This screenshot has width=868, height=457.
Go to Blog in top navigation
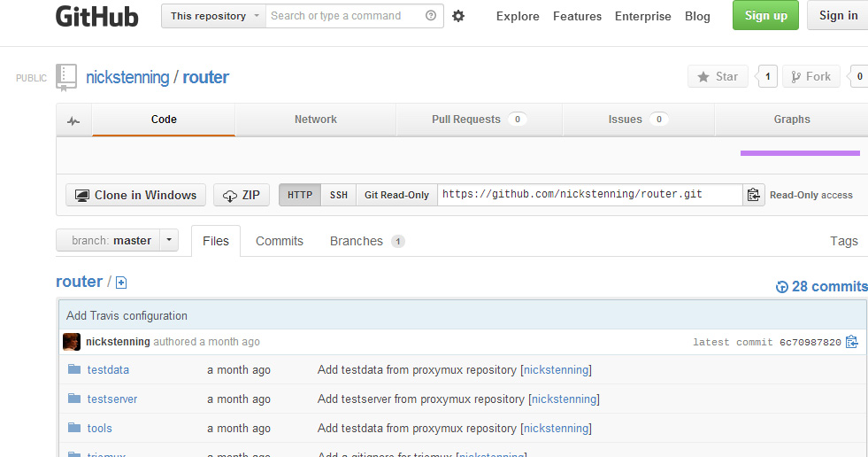click(x=697, y=17)
